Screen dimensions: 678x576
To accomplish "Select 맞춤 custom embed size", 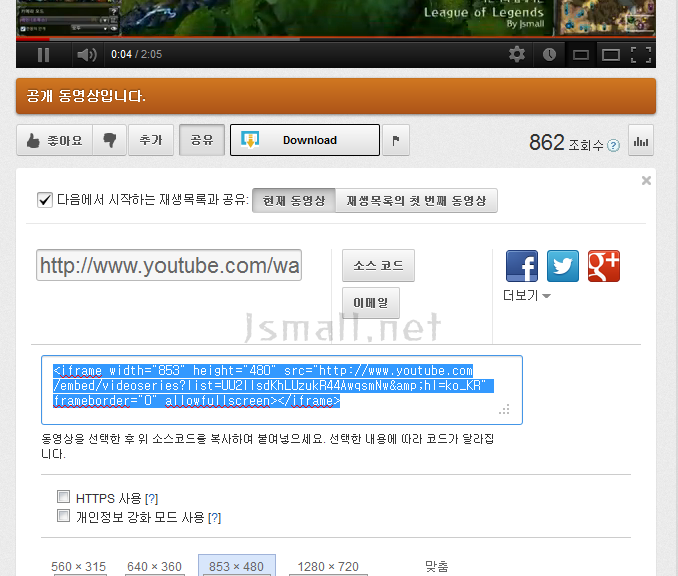I will [x=437, y=566].
